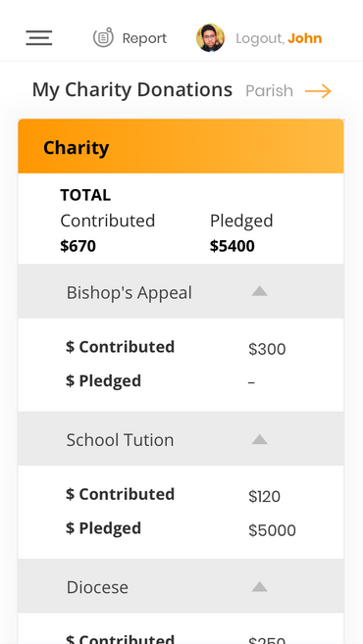This screenshot has width=363, height=644.
Task: Collapse the Bishop's Appeal triangle arrow
Action: point(259,291)
